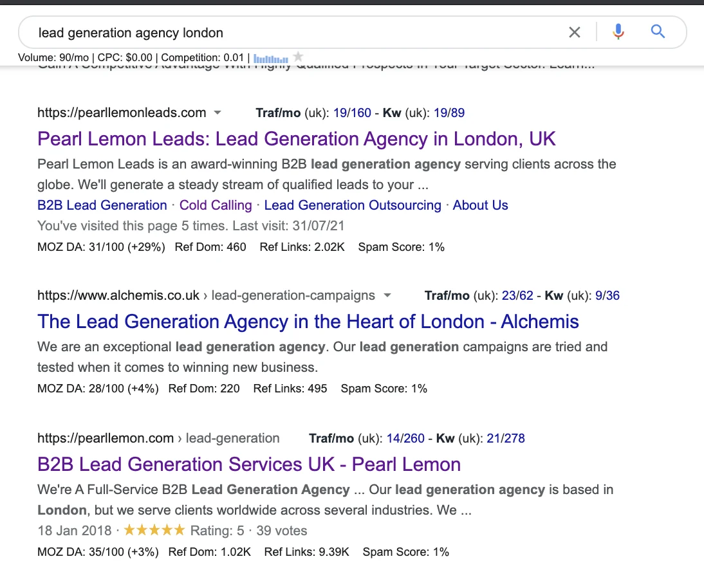
Task: Open B2B Lead Generation Services UK result
Action: point(249,464)
